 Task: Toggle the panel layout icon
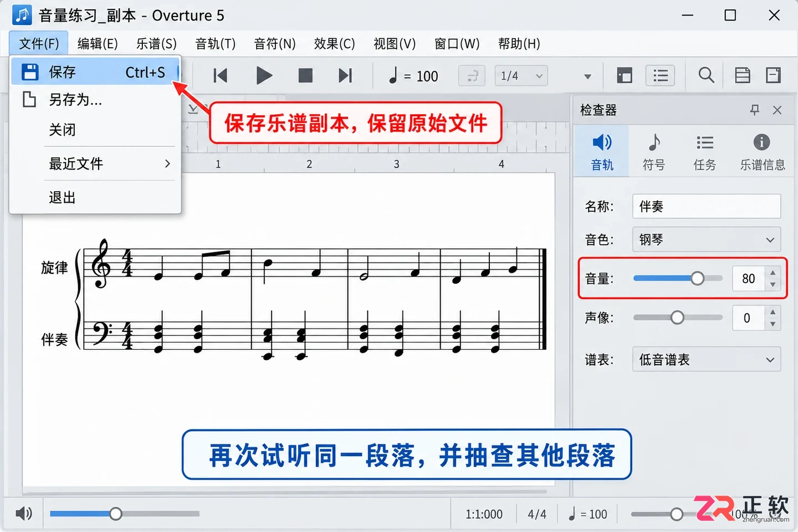pyautogui.click(x=625, y=75)
